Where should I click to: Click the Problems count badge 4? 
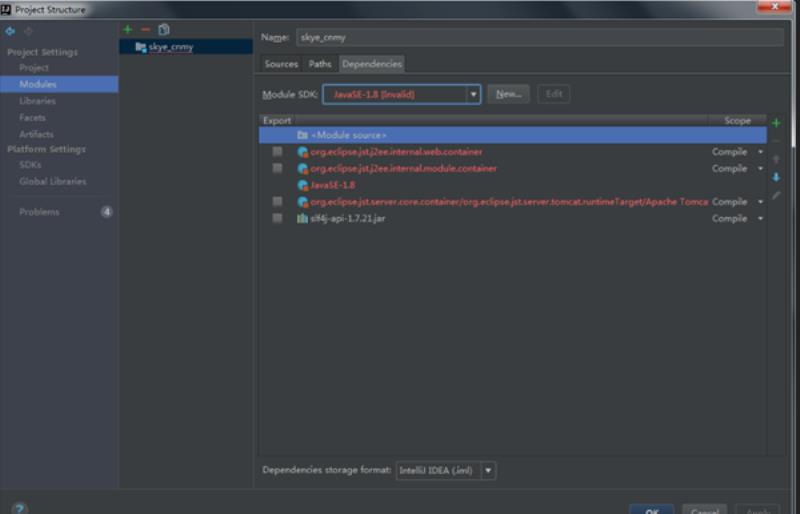[x=107, y=212]
